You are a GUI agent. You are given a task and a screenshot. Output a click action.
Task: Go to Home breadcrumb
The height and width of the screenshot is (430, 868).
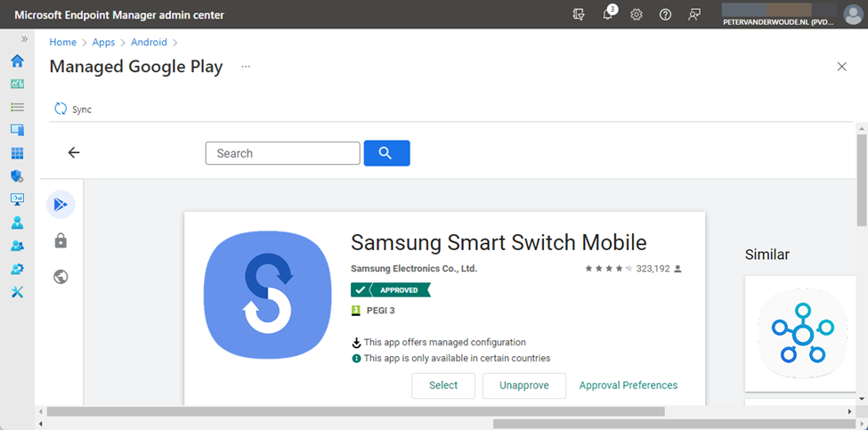point(63,42)
